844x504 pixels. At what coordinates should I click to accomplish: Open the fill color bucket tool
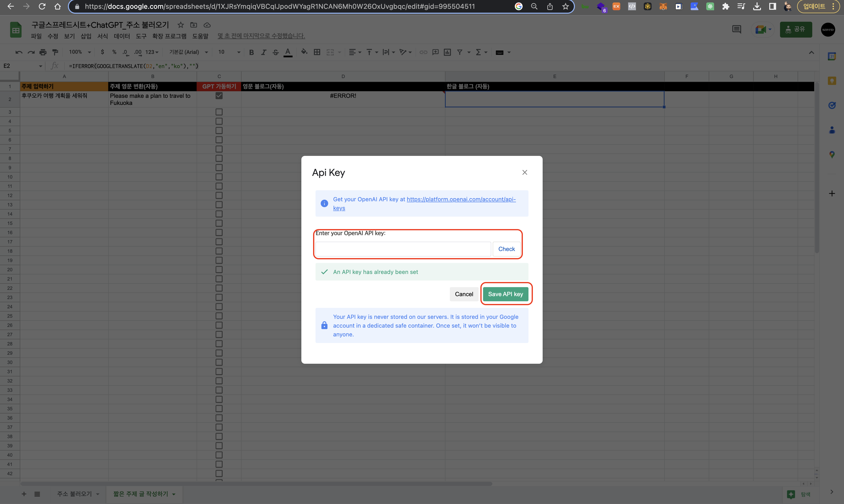click(304, 52)
